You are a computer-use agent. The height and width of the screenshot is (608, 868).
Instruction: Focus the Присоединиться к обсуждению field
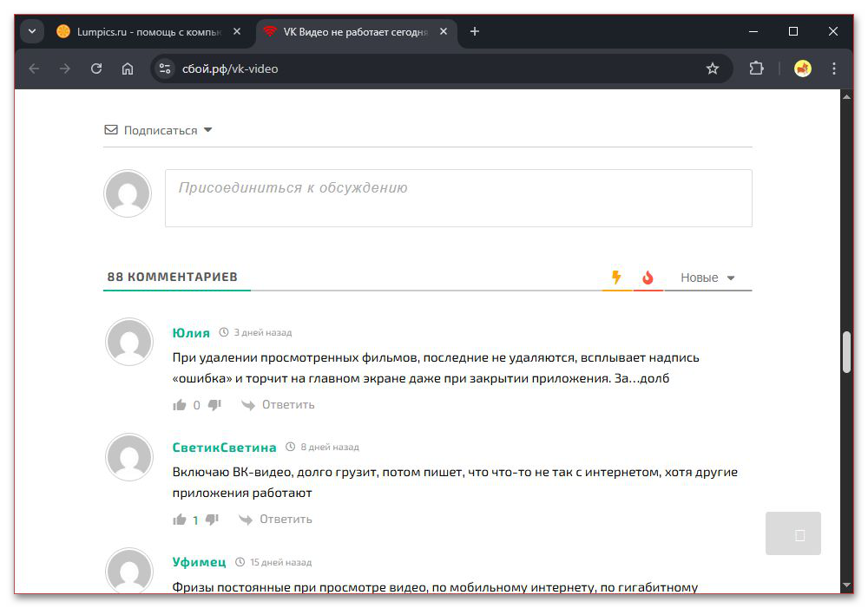tap(458, 198)
